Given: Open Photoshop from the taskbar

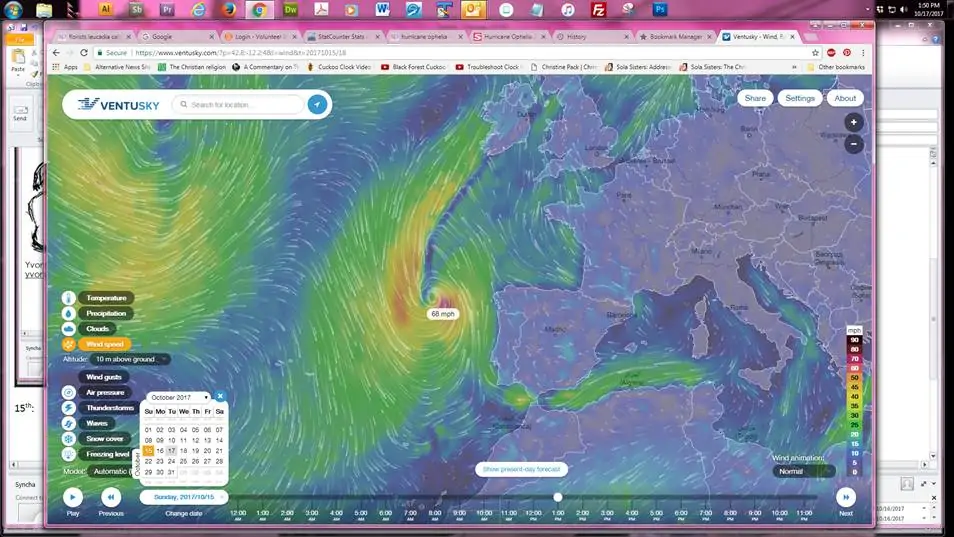Looking at the screenshot, I should (660, 9).
